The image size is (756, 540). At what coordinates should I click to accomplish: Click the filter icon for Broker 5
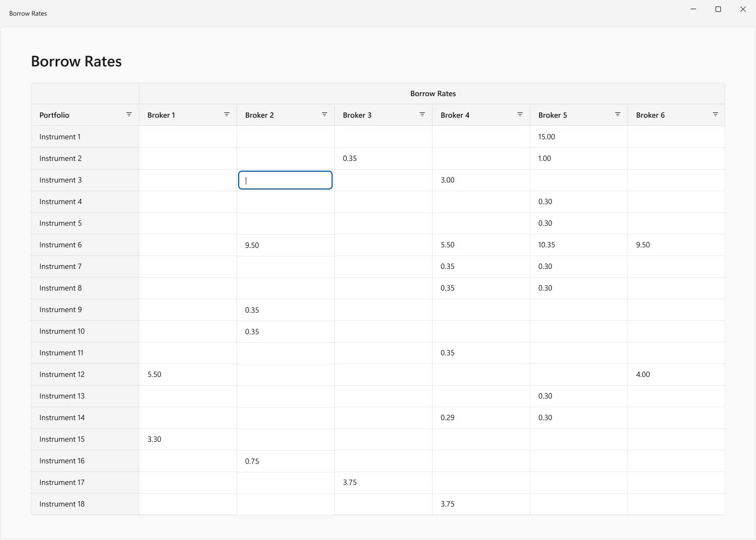617,114
